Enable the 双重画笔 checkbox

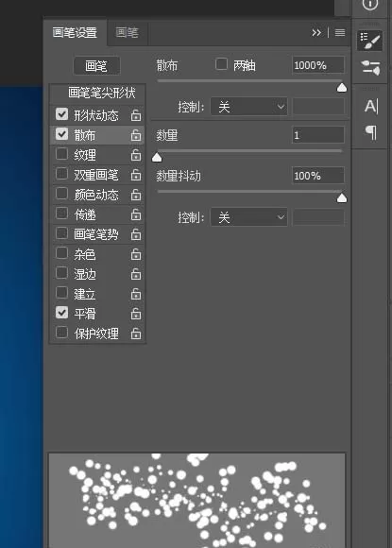(x=61, y=174)
